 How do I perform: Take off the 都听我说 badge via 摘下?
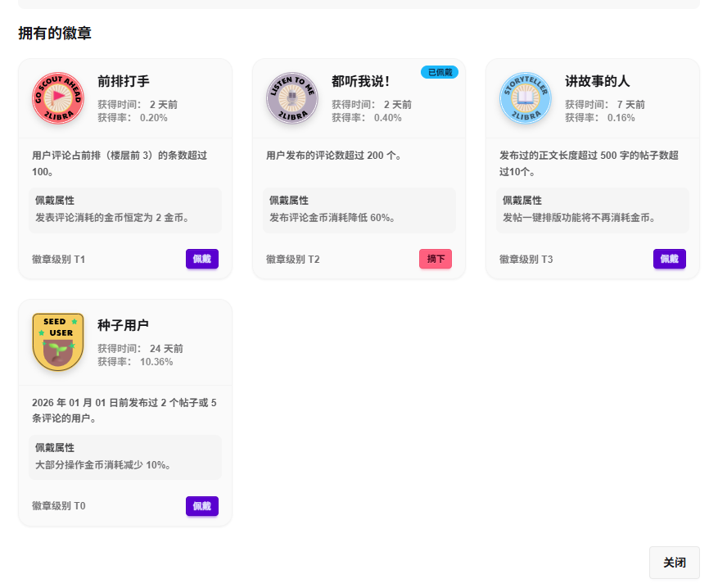(x=436, y=259)
